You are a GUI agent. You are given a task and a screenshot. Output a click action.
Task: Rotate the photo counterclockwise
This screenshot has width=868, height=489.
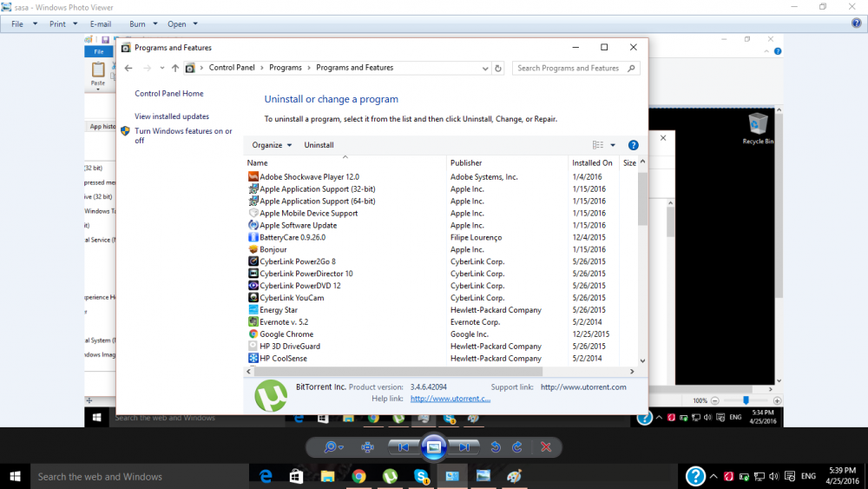496,447
